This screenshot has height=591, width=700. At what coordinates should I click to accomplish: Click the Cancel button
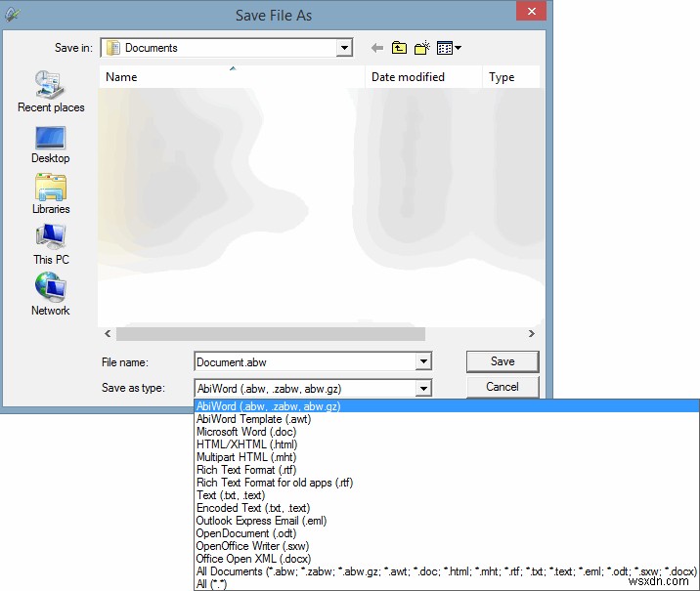(503, 387)
